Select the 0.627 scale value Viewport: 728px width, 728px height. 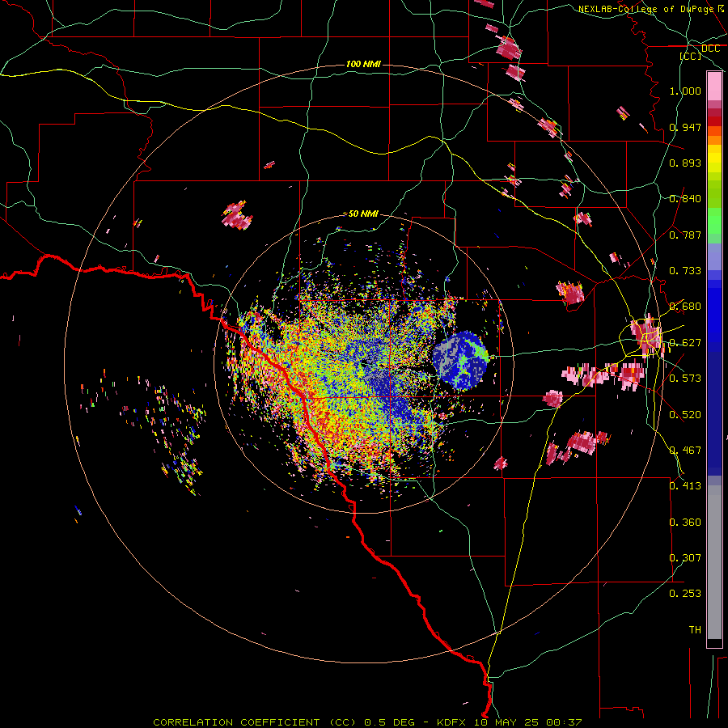[685, 343]
